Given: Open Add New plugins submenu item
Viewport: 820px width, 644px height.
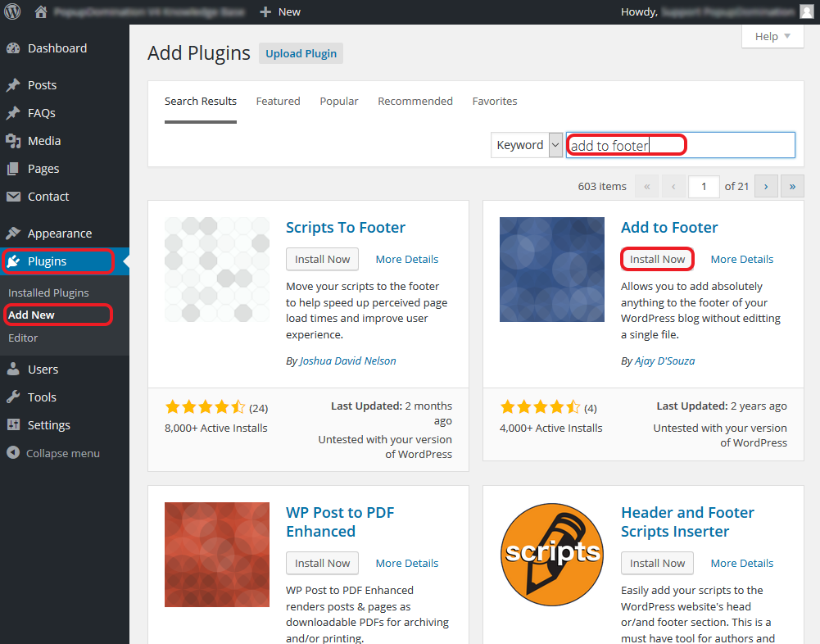Looking at the screenshot, I should click(x=31, y=315).
